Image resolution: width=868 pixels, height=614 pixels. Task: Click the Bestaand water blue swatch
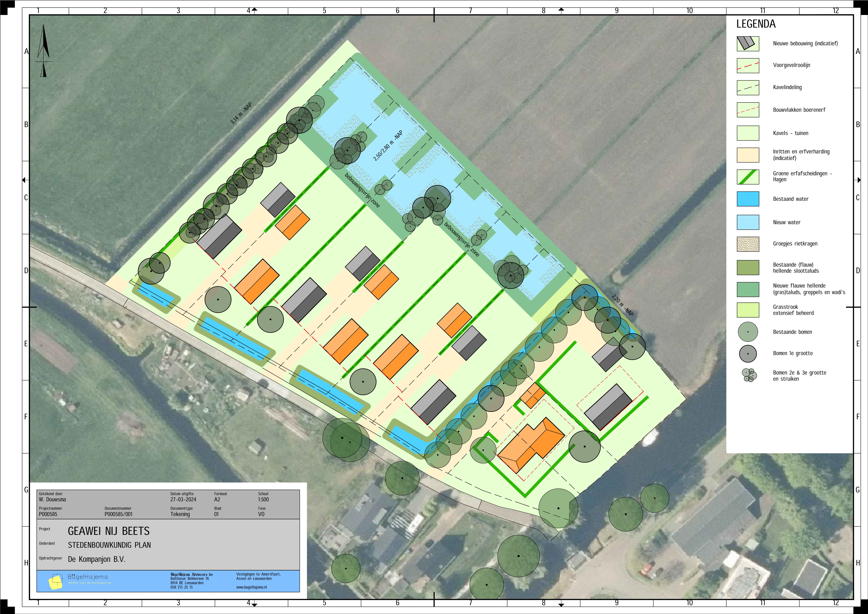coord(748,199)
